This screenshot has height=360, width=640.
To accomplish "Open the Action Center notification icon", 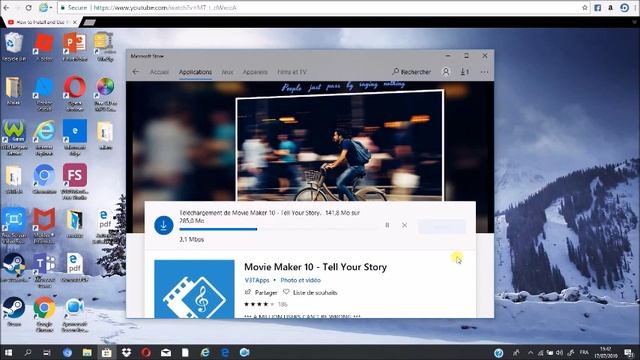I will pos(629,353).
